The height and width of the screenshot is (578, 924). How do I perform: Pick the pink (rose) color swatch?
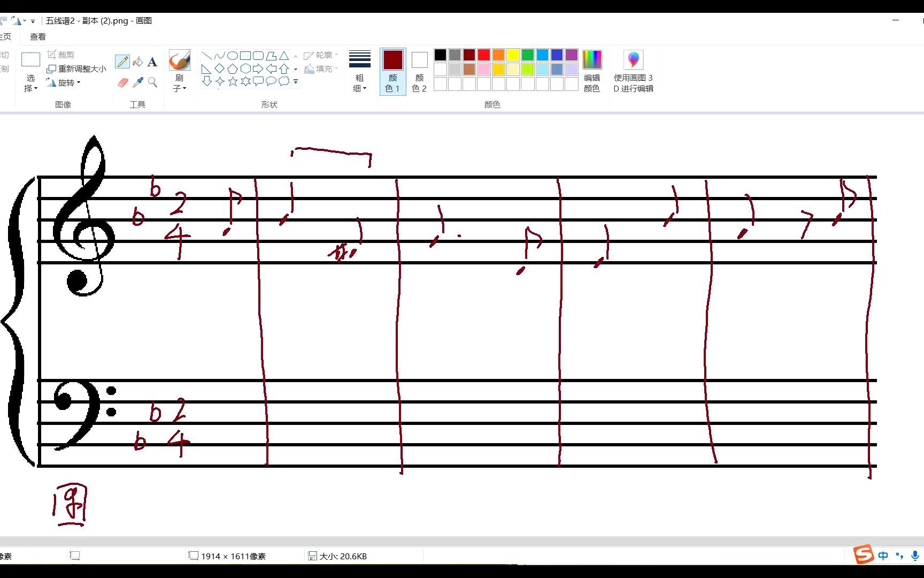point(484,69)
